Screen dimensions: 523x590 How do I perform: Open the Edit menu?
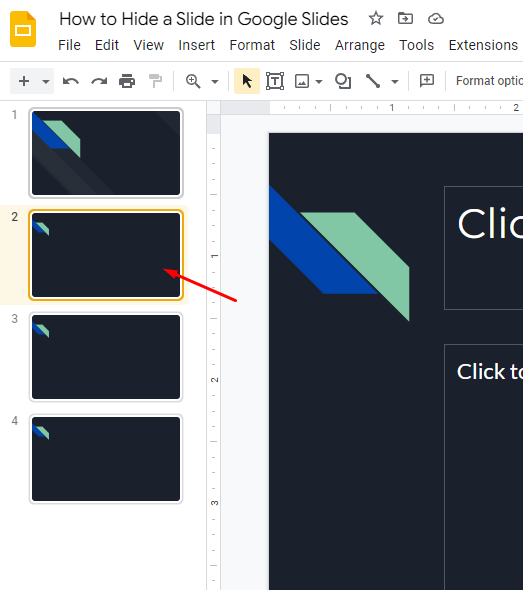click(x=107, y=45)
